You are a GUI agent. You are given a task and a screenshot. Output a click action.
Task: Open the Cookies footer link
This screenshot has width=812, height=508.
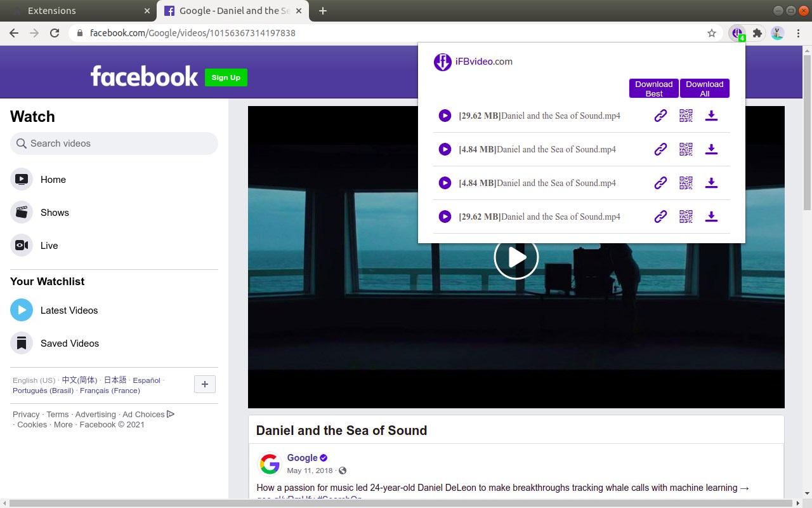coord(32,424)
